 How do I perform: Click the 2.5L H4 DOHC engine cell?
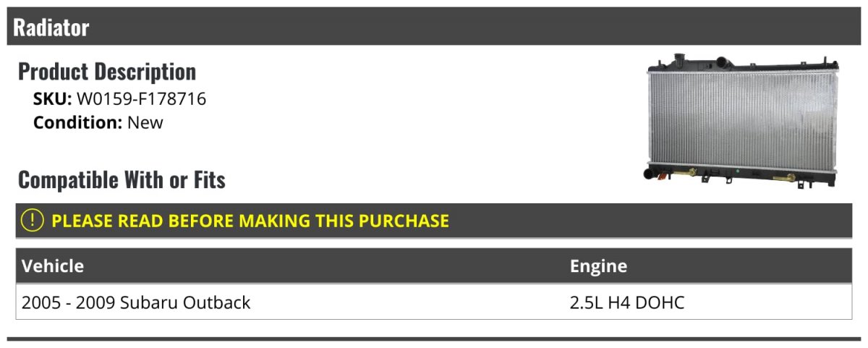tap(627, 302)
